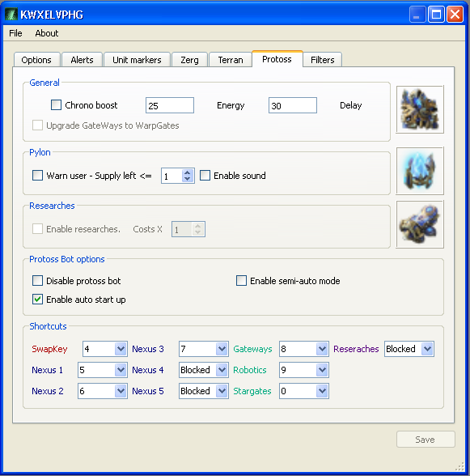The height and width of the screenshot is (476, 470).
Task: Click the Robotics label
Action: 250,370
